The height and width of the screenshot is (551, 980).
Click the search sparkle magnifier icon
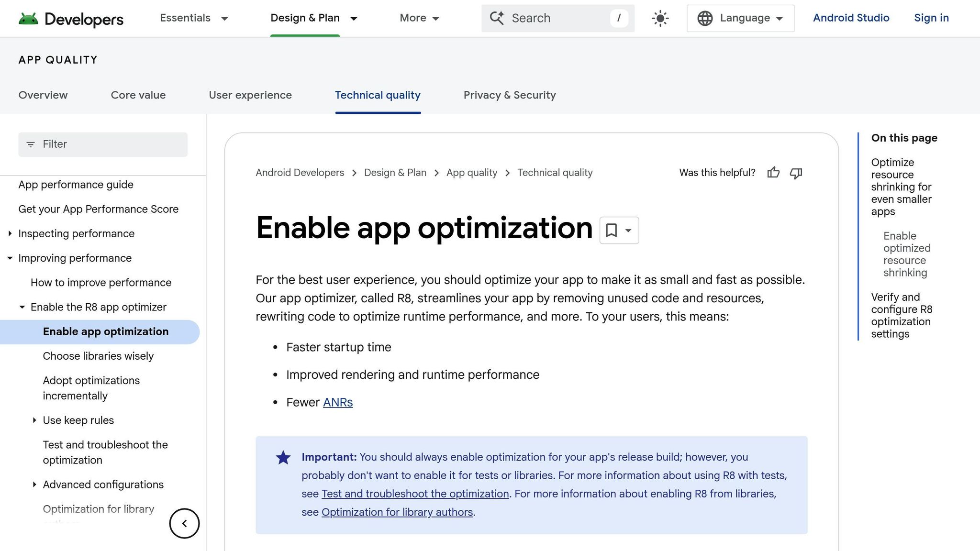click(497, 18)
